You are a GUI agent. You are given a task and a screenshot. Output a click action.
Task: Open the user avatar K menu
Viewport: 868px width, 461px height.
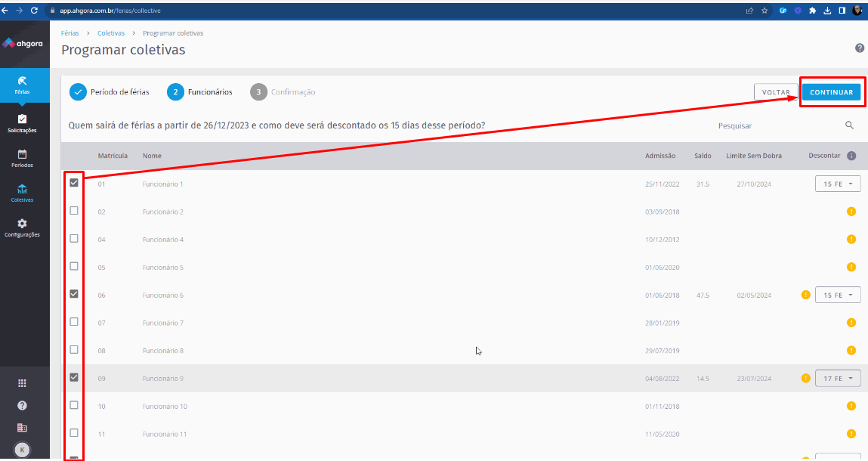pyautogui.click(x=22, y=450)
